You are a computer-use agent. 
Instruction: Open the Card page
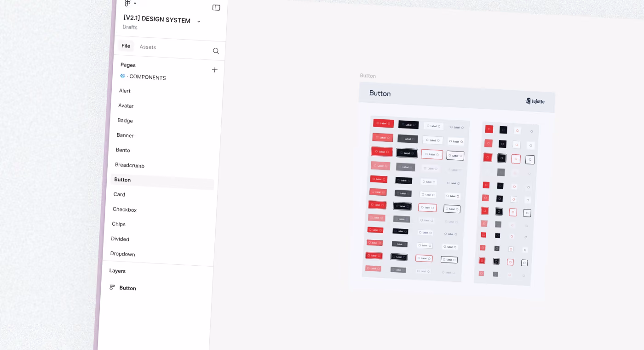point(119,194)
